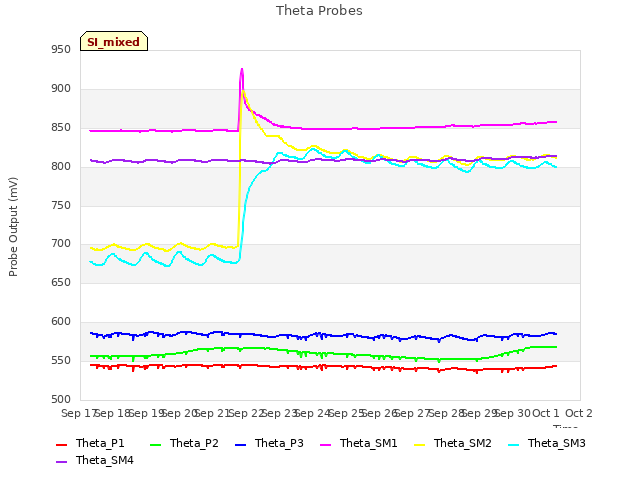Click the yellow Theta_SM2 legend swatch
This screenshot has height=480, width=640.
(420, 444)
